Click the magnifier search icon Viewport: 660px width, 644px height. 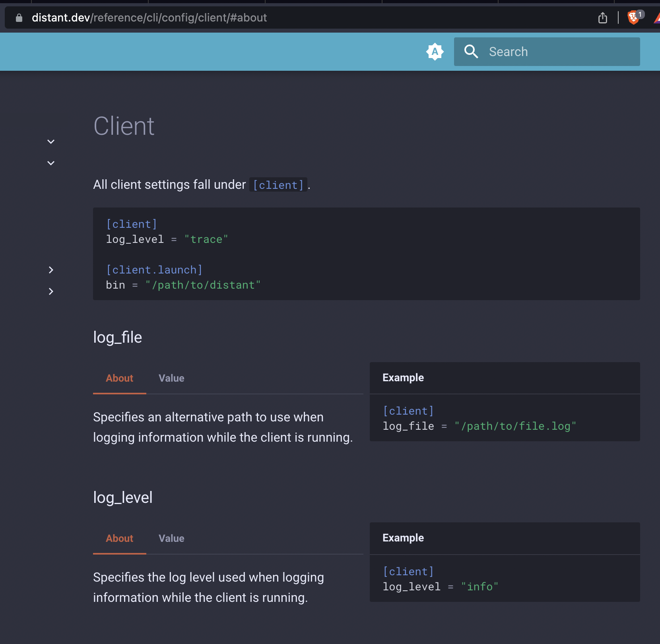471,52
